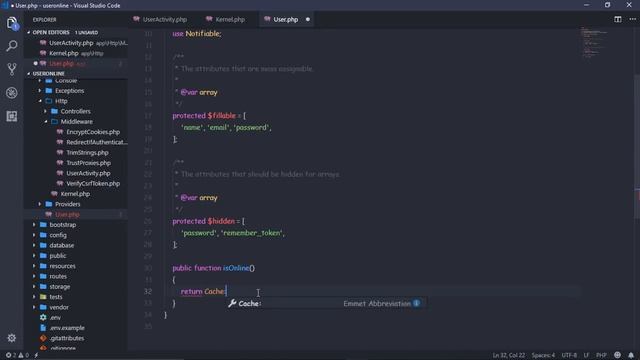Viewport: 640px width, 360px height.
Task: Change the PHP language mode in status bar
Action: click(x=601, y=355)
